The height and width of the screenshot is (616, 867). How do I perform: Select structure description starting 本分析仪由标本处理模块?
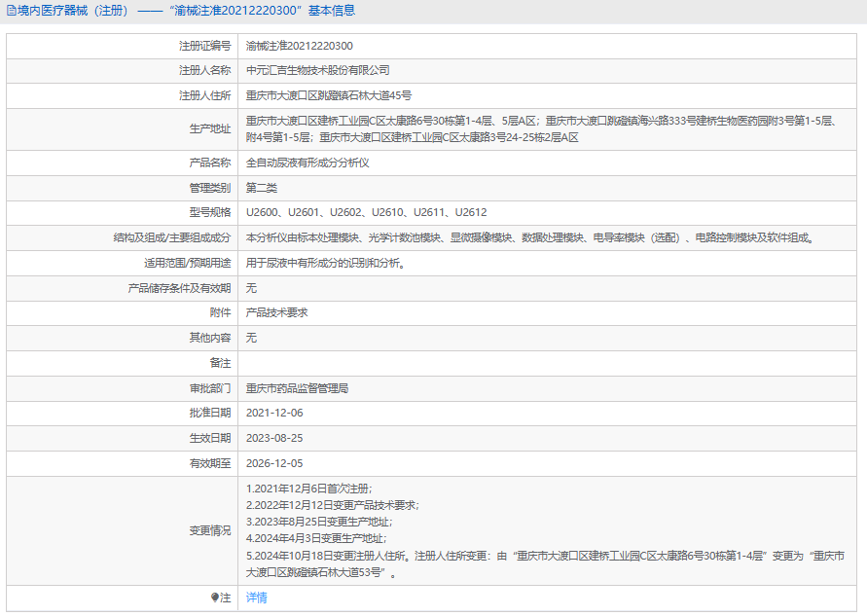tap(532, 237)
